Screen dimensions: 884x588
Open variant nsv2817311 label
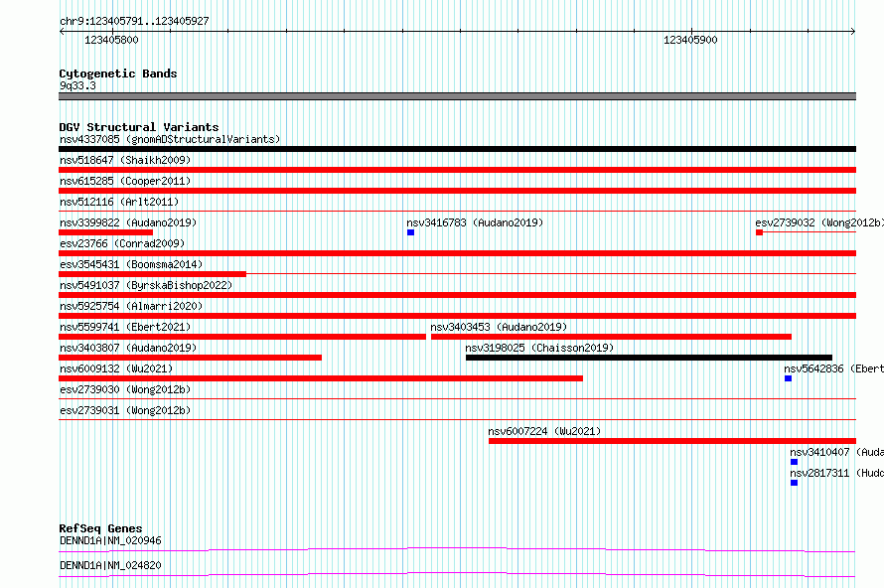[x=836, y=473]
